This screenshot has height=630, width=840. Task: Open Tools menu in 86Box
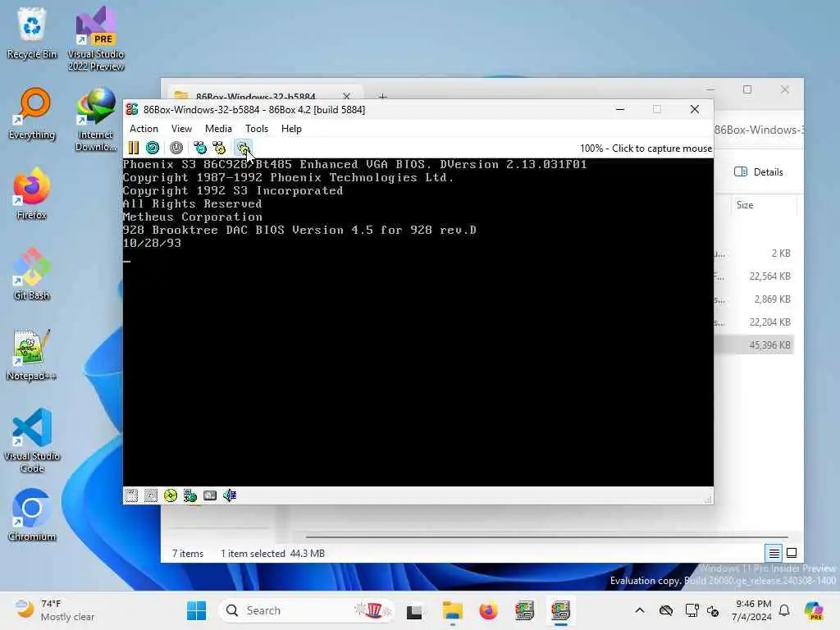257,129
